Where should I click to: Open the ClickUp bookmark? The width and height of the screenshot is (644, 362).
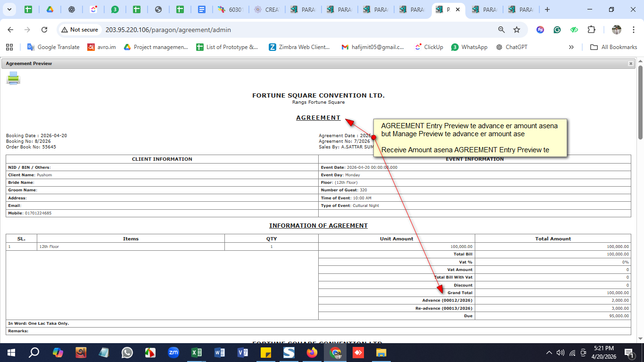(429, 47)
